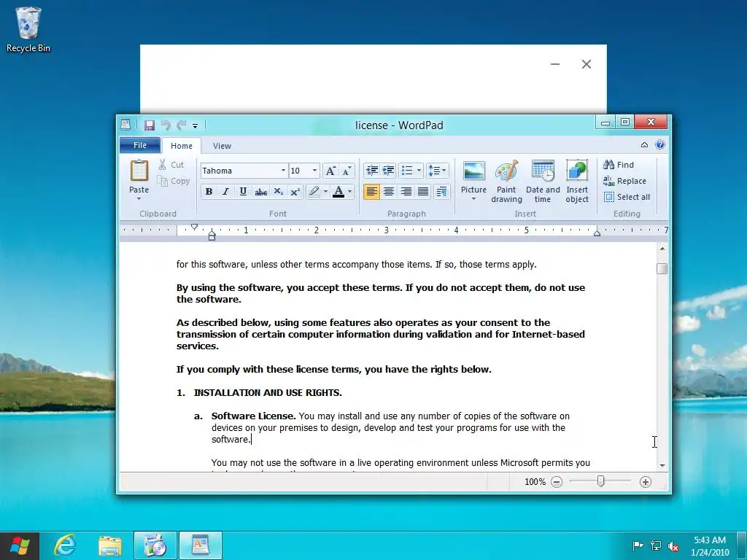Apply superscript formatting
This screenshot has height=560, width=747.
(295, 192)
